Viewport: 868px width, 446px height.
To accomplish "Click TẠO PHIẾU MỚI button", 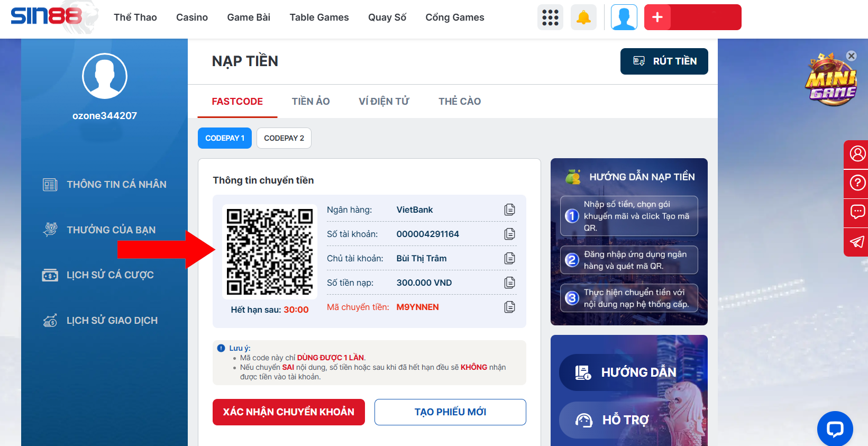I will [x=450, y=412].
